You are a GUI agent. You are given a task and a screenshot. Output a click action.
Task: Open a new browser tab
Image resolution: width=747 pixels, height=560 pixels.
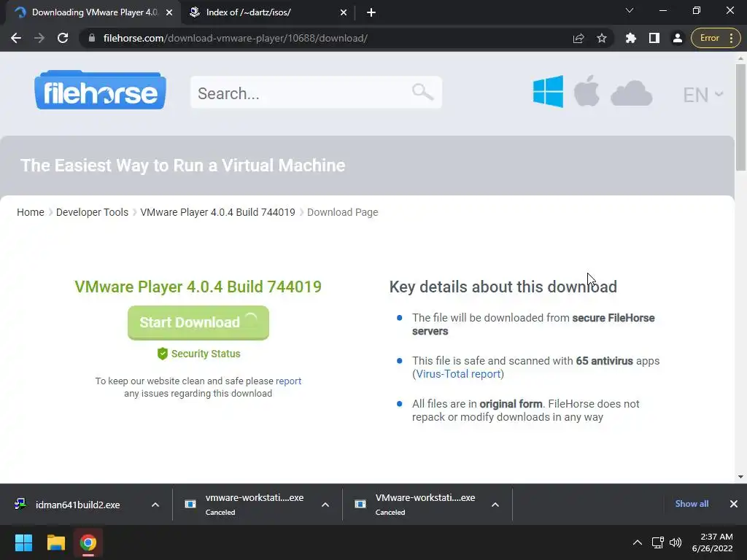(371, 12)
